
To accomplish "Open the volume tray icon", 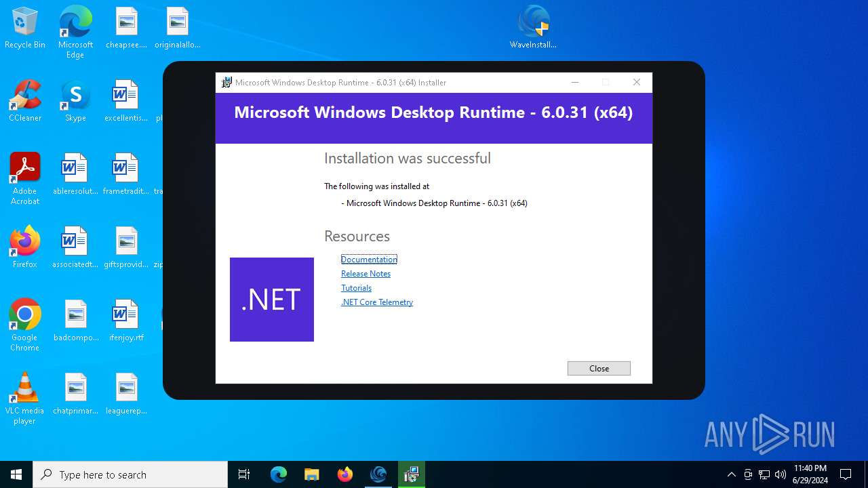I will coord(781,474).
